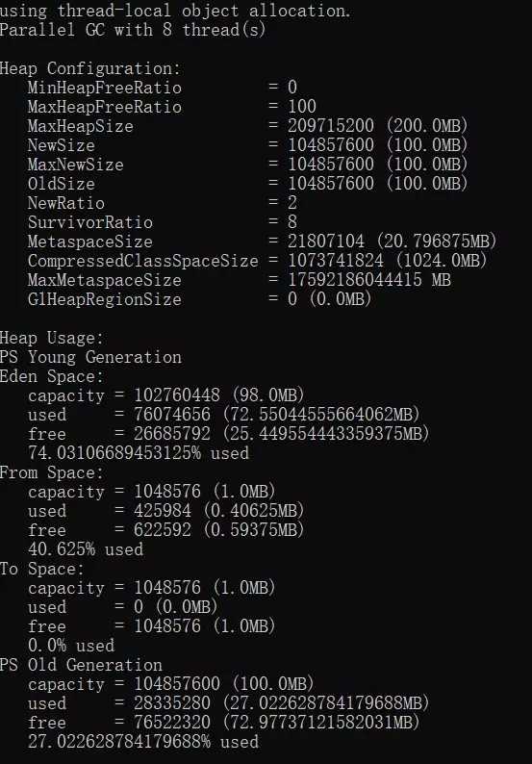Click the Eden Space capacity value
This screenshot has height=764, width=532.
click(x=177, y=395)
